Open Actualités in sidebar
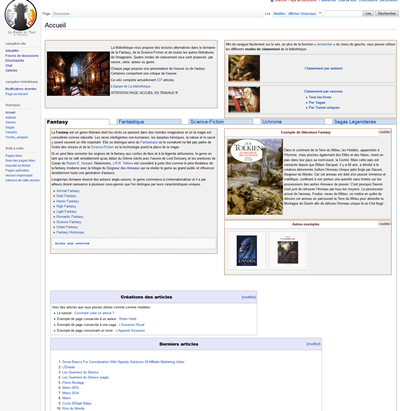This screenshot has height=411, width=400. [12, 51]
